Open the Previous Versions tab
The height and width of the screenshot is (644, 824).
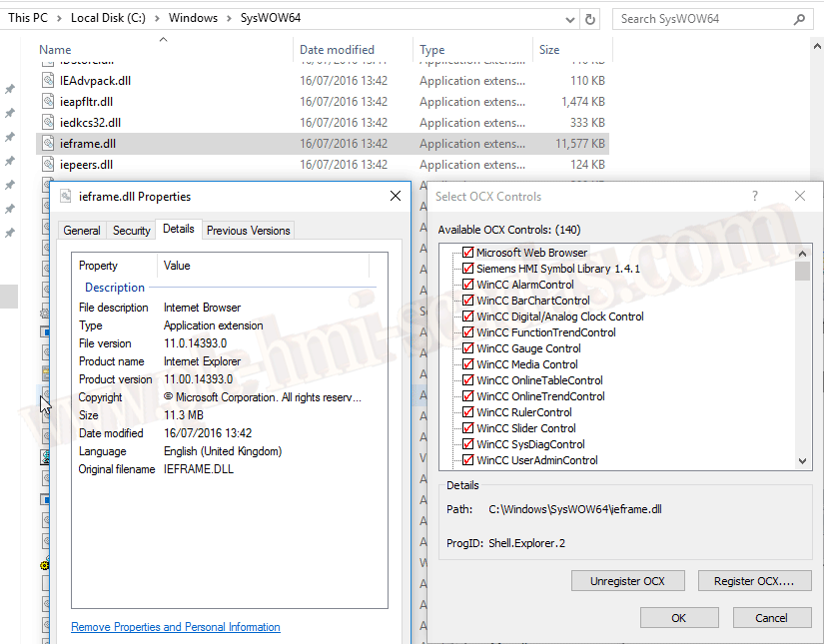click(248, 231)
